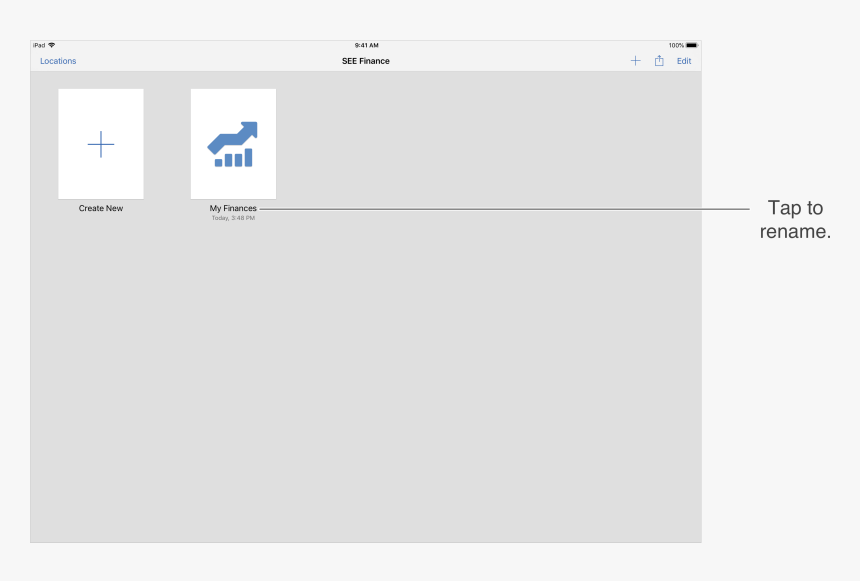
Task: Tap the Today, 3:48 PM timestamp
Action: (x=233, y=217)
